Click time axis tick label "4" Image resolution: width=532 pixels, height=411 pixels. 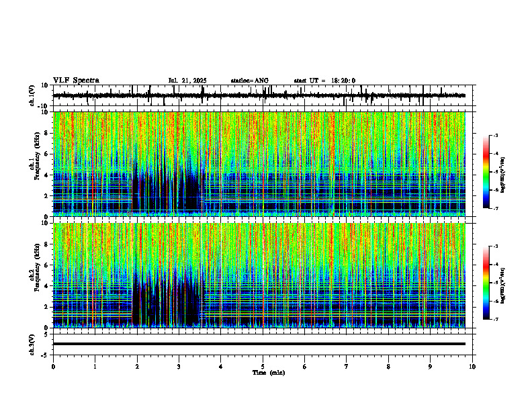221,367
